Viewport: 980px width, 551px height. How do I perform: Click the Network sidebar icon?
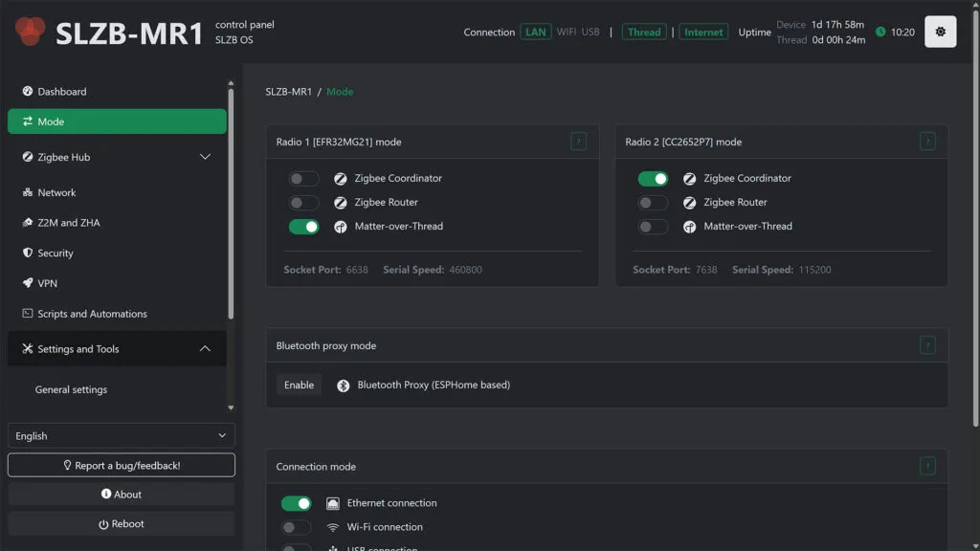pyautogui.click(x=28, y=192)
